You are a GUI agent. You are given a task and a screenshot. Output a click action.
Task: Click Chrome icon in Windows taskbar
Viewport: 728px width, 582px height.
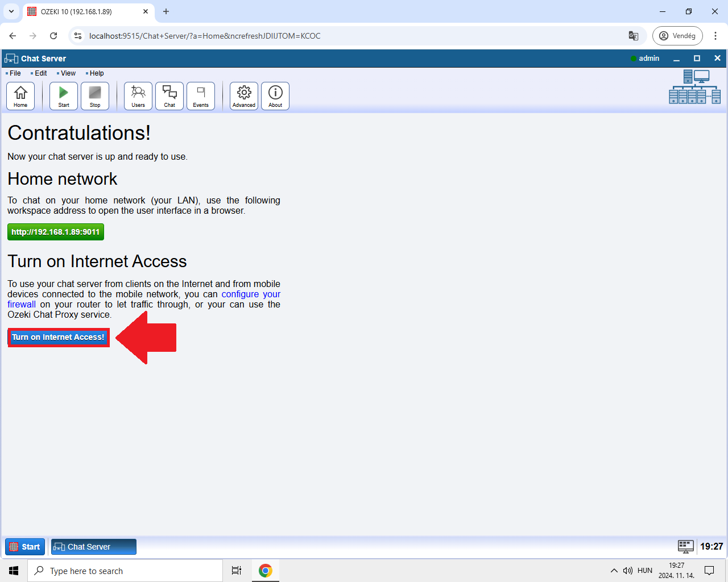click(266, 571)
